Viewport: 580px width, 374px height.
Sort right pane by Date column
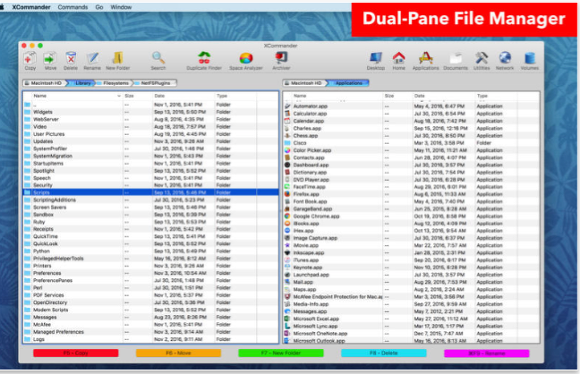point(444,96)
